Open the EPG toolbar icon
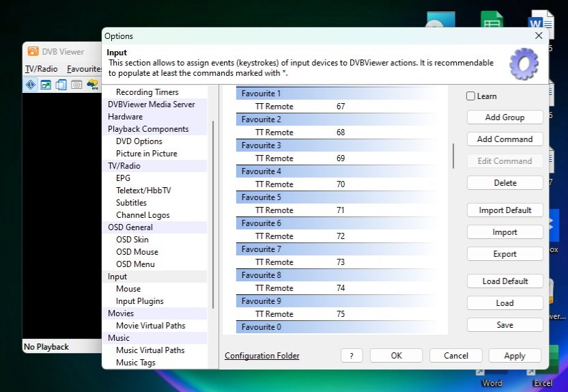Screen dimensions: 568x392 (92, 85)
